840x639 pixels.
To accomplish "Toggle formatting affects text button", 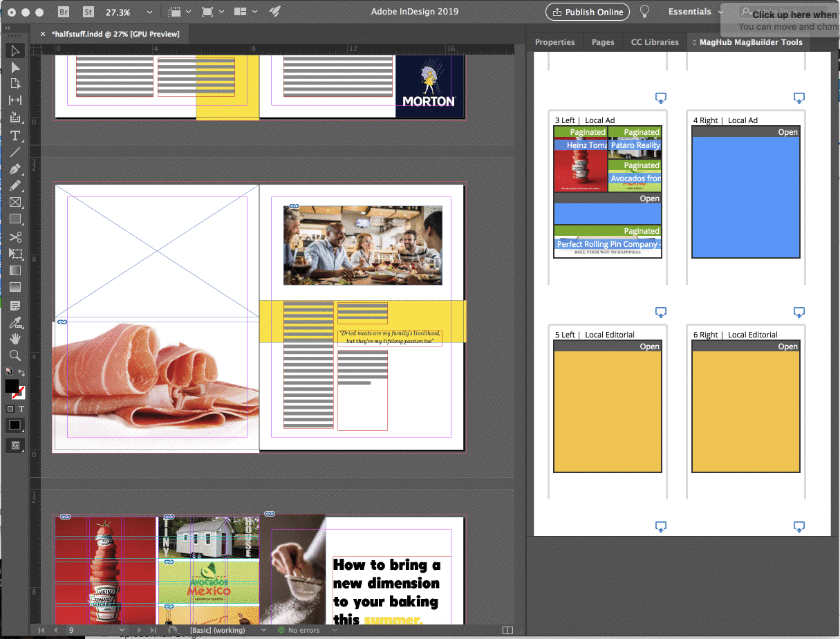I will click(x=21, y=409).
